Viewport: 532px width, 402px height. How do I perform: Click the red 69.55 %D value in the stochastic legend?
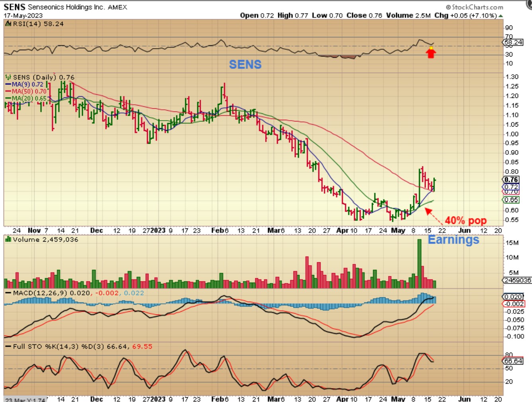(142, 347)
